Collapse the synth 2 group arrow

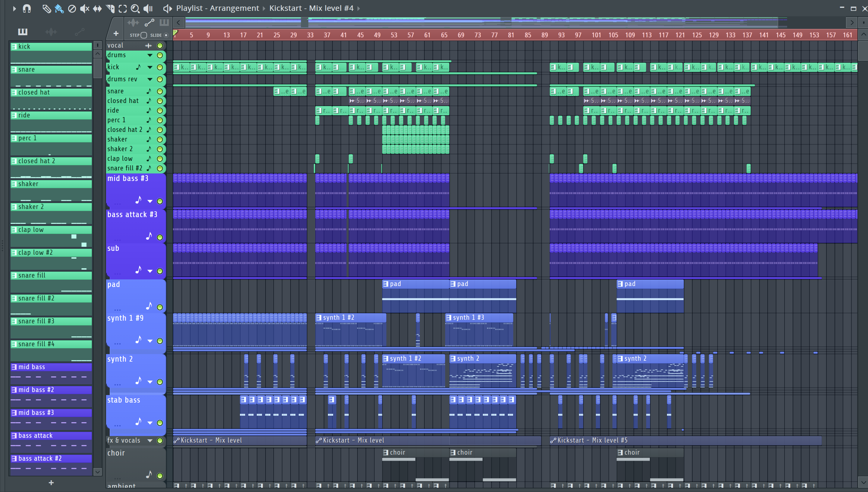(150, 382)
